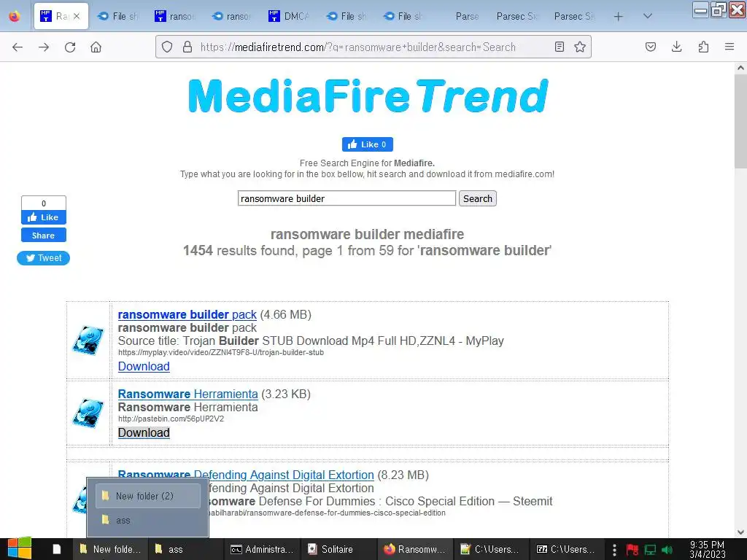Open the ransomware builder pack link
Screen dimensions: 747x560
187,315
